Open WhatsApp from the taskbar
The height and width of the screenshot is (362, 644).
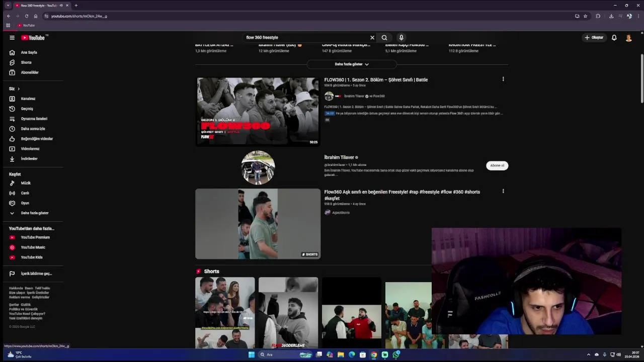click(396, 354)
